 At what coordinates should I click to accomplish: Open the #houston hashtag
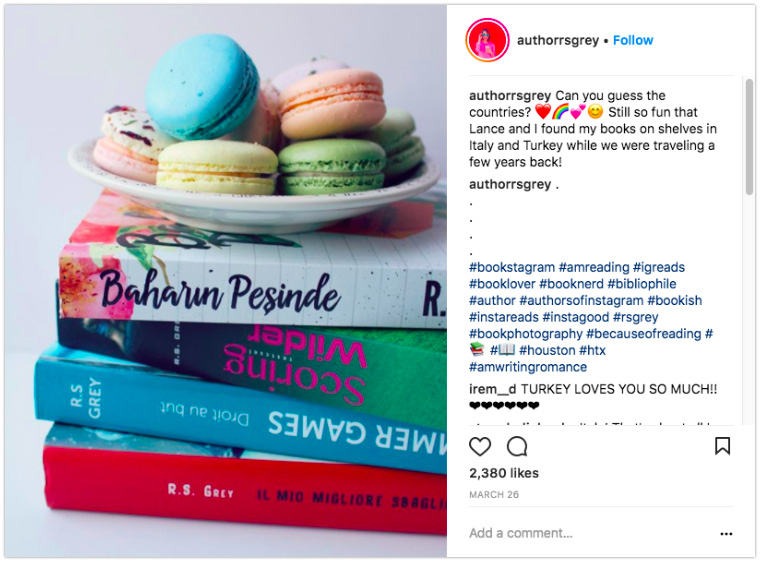[547, 350]
